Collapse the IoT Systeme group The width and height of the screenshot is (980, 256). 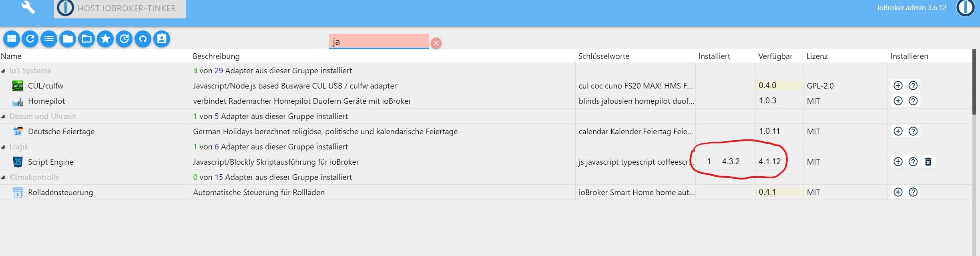pyautogui.click(x=3, y=71)
